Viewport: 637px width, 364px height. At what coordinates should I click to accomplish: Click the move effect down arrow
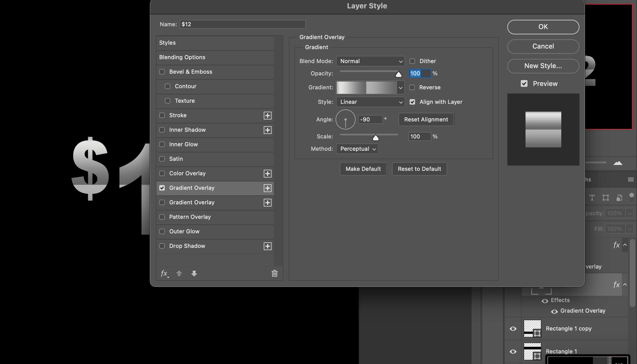click(194, 274)
